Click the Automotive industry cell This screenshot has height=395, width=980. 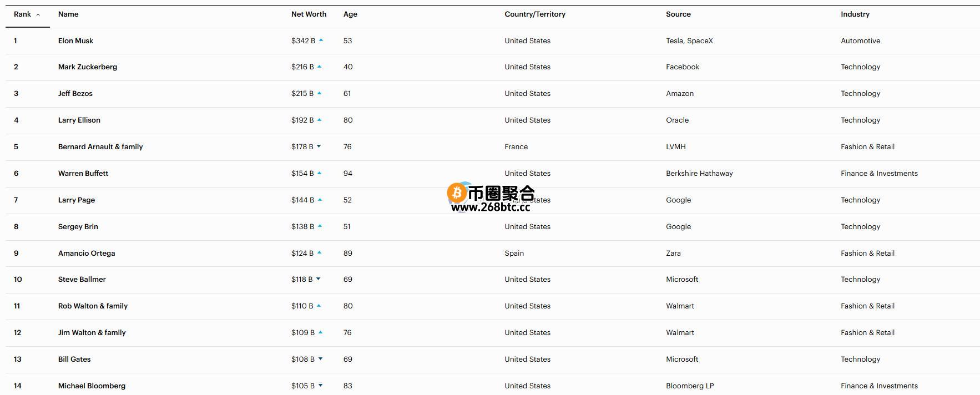tap(860, 40)
